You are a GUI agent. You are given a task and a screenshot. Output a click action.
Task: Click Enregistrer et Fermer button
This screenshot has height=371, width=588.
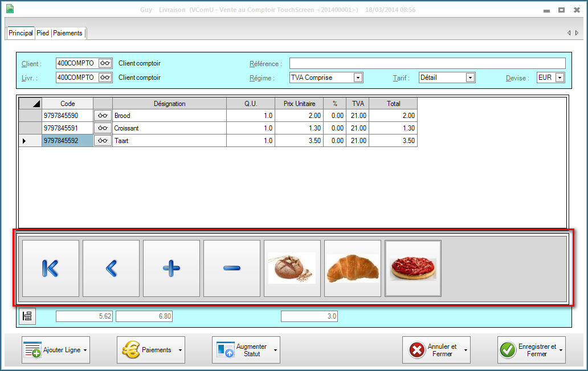click(531, 350)
